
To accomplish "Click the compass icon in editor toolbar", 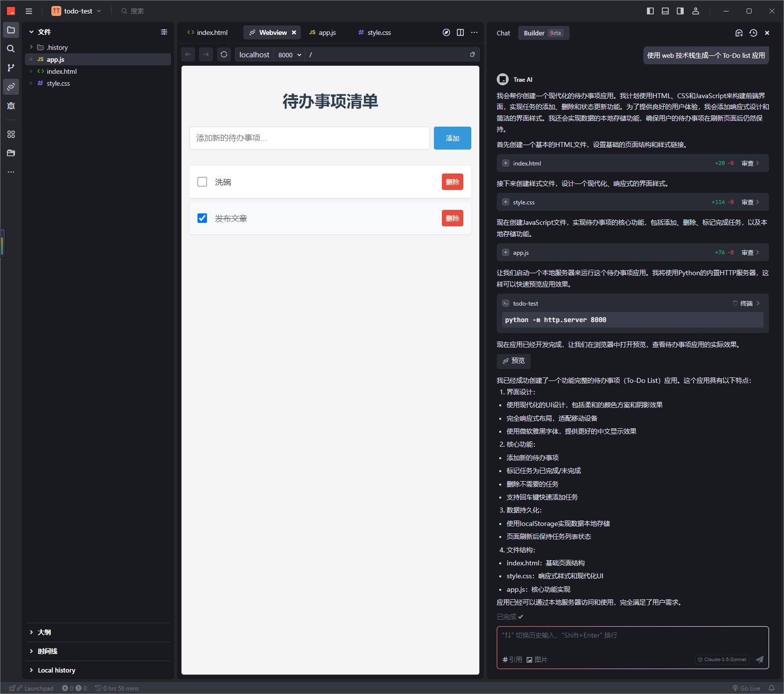I will pyautogui.click(x=446, y=32).
